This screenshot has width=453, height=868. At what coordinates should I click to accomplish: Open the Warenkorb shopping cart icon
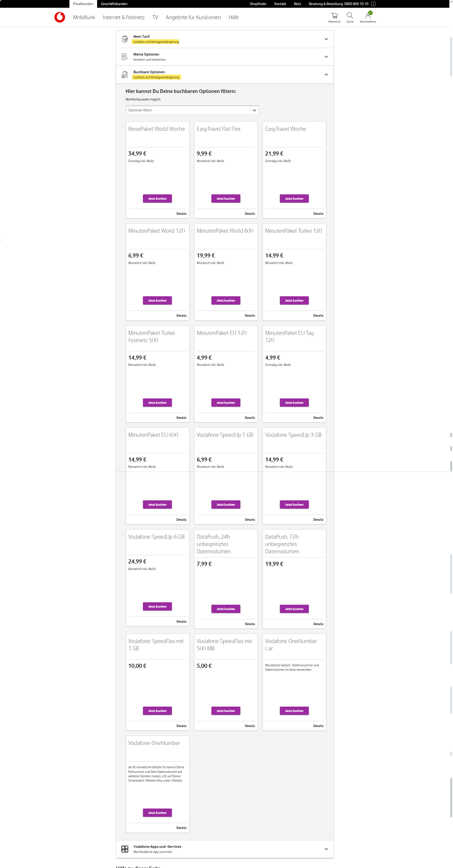point(334,16)
